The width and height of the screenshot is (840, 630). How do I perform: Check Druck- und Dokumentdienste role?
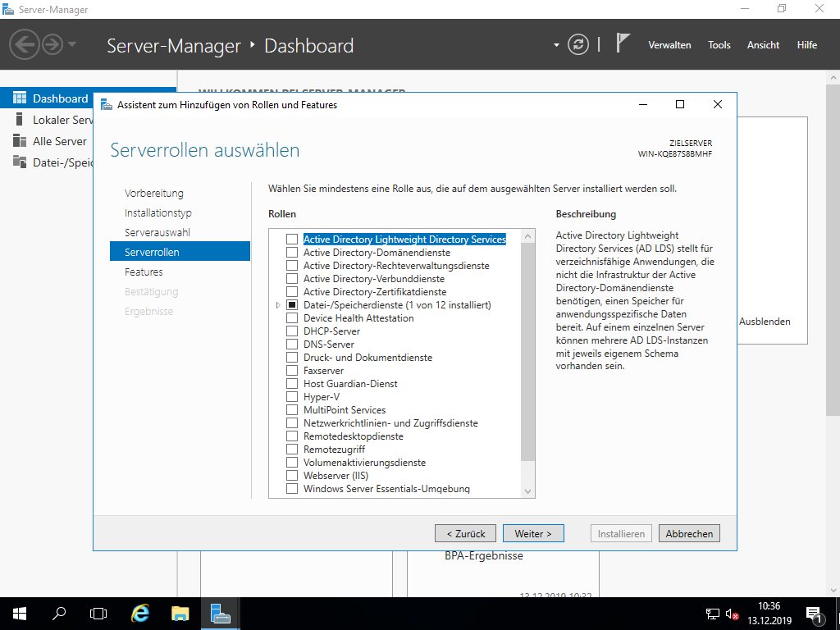click(292, 358)
